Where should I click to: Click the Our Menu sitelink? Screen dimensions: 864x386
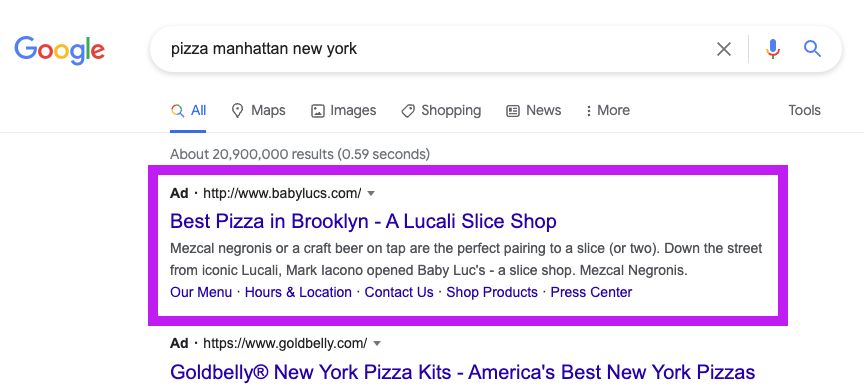click(x=201, y=292)
